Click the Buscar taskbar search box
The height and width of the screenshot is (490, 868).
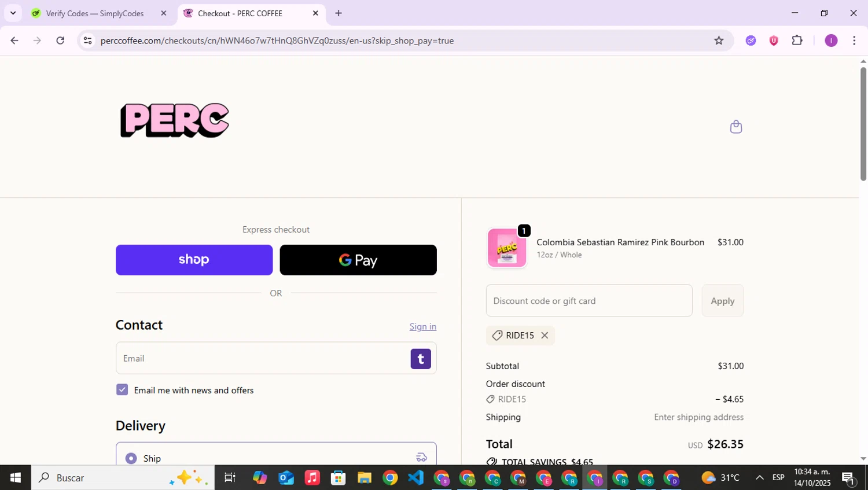[123, 478]
